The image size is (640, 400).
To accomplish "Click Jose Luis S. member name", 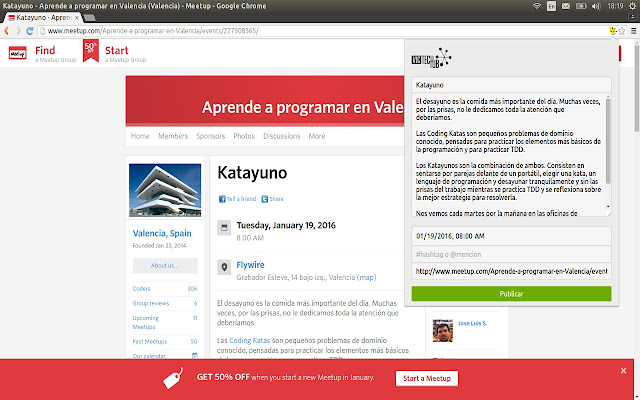I will [x=473, y=323].
